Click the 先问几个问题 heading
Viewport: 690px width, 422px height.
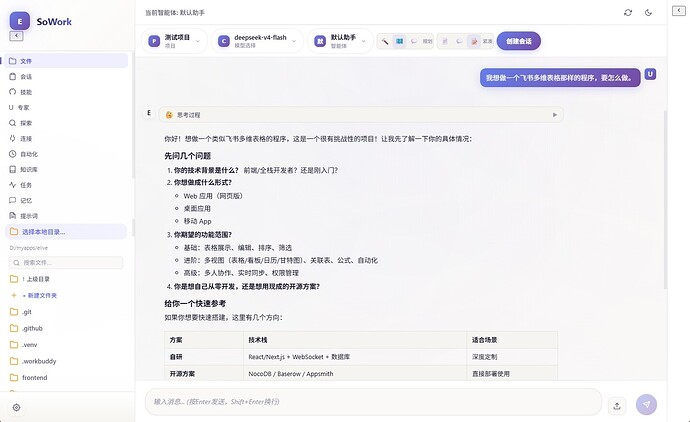point(187,156)
